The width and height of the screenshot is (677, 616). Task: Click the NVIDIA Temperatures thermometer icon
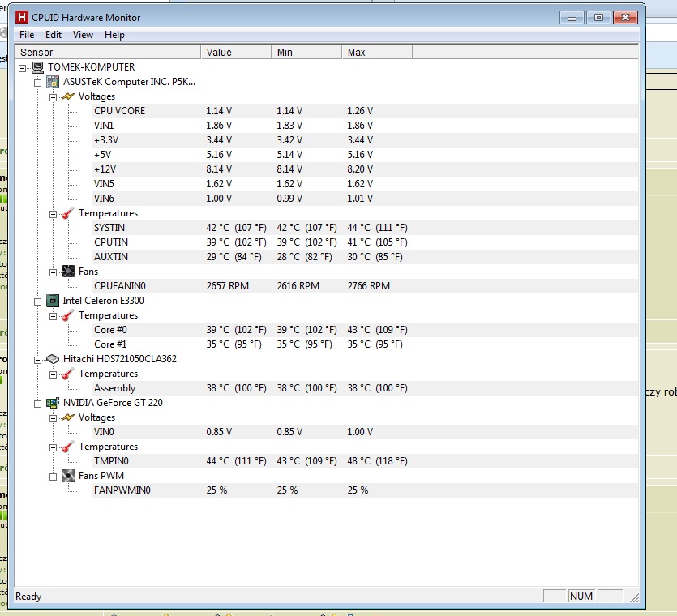tap(68, 447)
